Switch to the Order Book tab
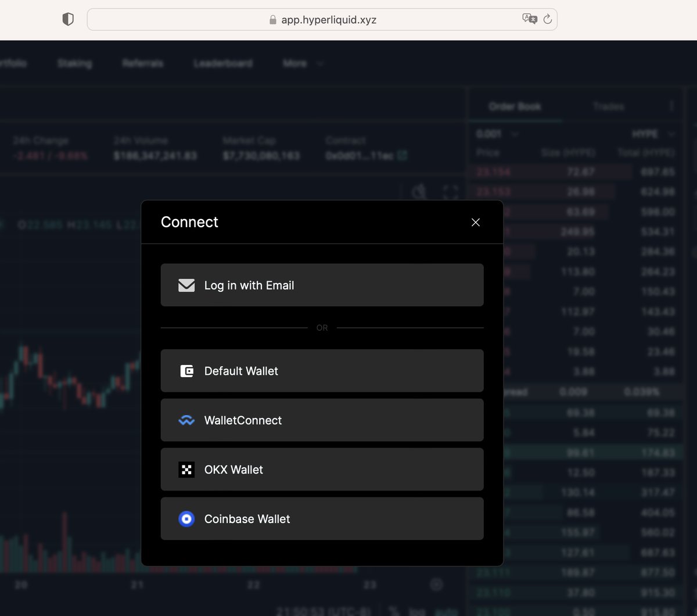This screenshot has height=616, width=697. tap(515, 106)
